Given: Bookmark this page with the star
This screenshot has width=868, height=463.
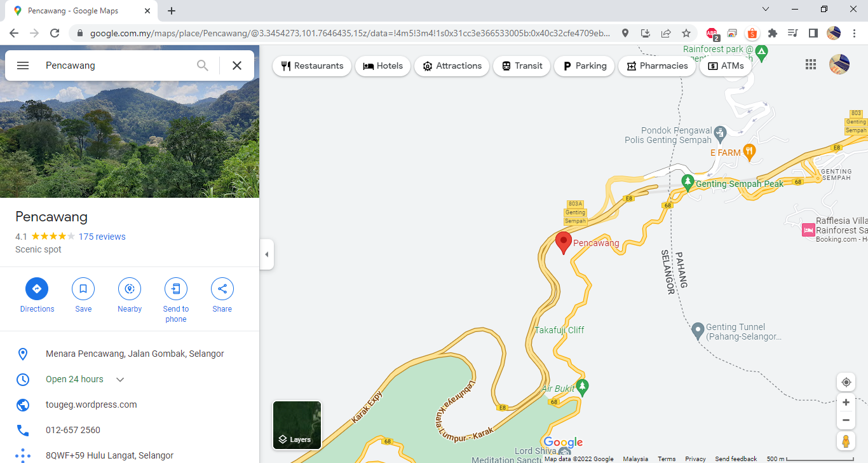Looking at the screenshot, I should coord(686,33).
